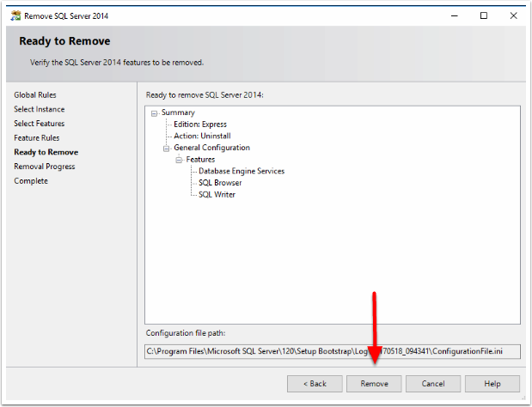
Task: Click Global Rules step in sidebar
Action: click(35, 95)
